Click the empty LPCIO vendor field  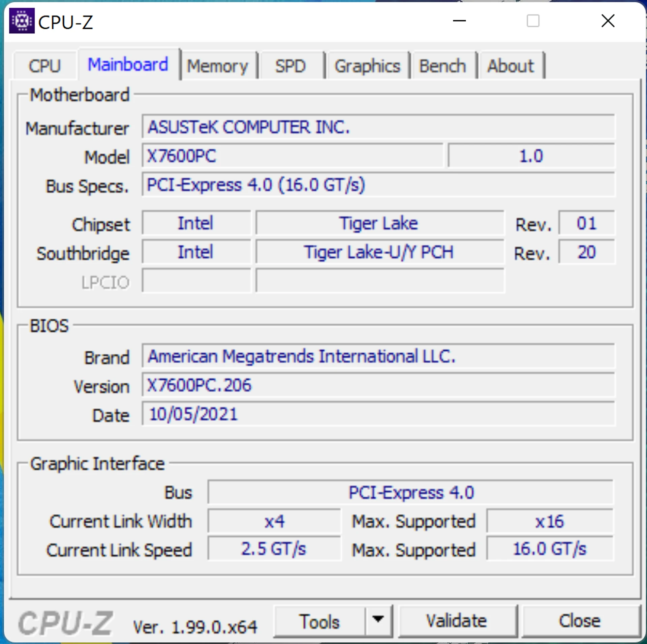click(196, 281)
